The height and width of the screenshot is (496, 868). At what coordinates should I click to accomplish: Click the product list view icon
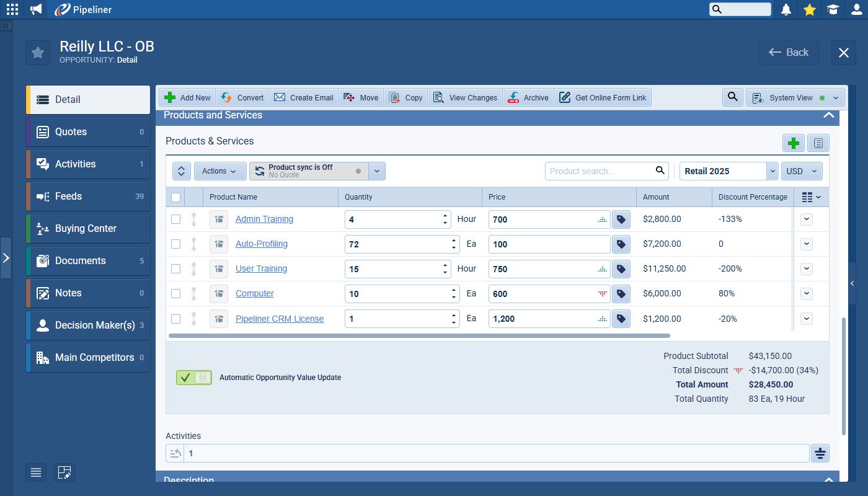818,143
